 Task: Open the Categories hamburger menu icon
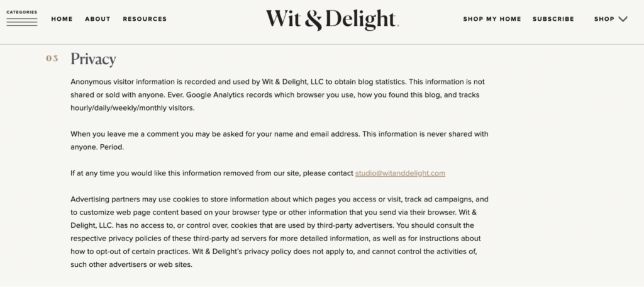point(22,21)
